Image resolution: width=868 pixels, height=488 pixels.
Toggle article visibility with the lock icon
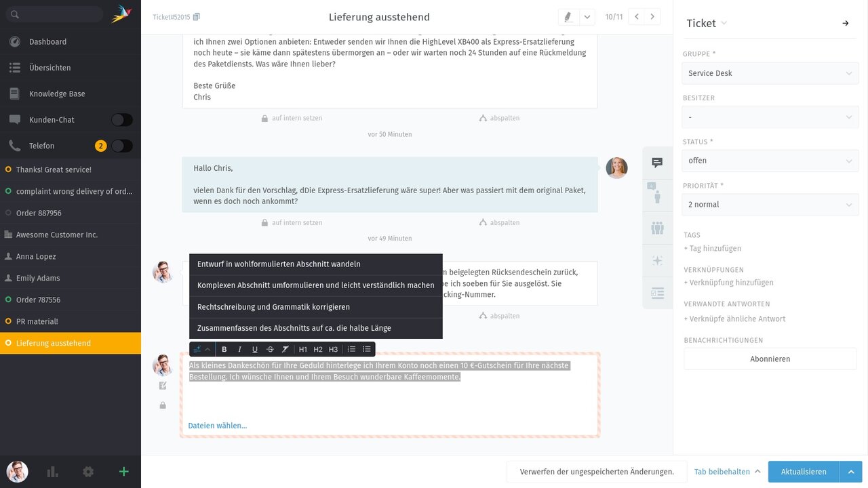(x=163, y=405)
